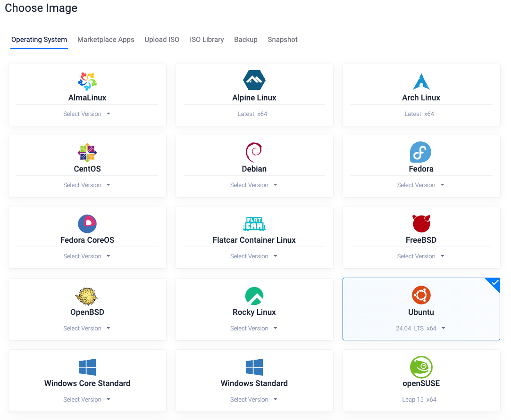Select the Fedora logo icon
Screen dimensions: 511x420
pyautogui.click(x=420, y=152)
